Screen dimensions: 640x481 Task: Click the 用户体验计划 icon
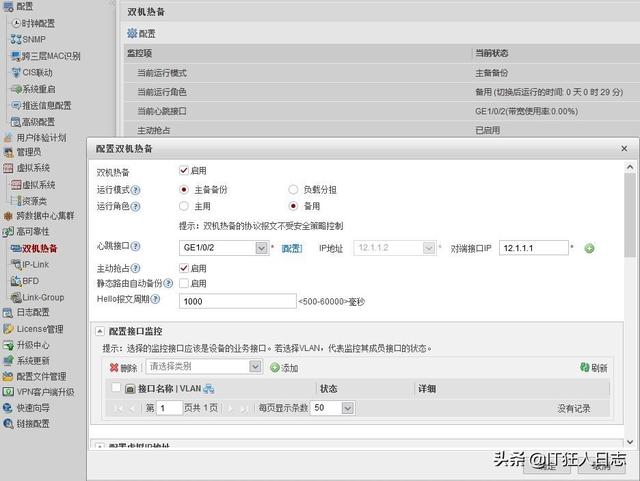tap(8, 138)
